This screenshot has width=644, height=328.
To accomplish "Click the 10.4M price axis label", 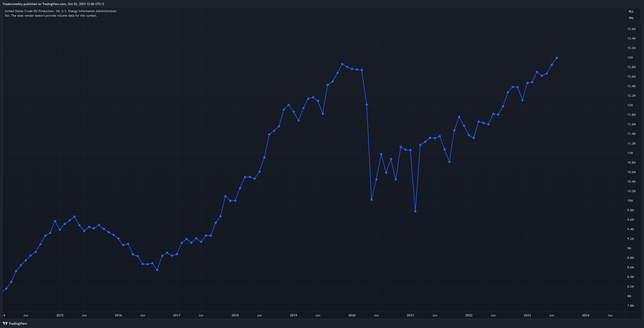I will click(x=631, y=182).
